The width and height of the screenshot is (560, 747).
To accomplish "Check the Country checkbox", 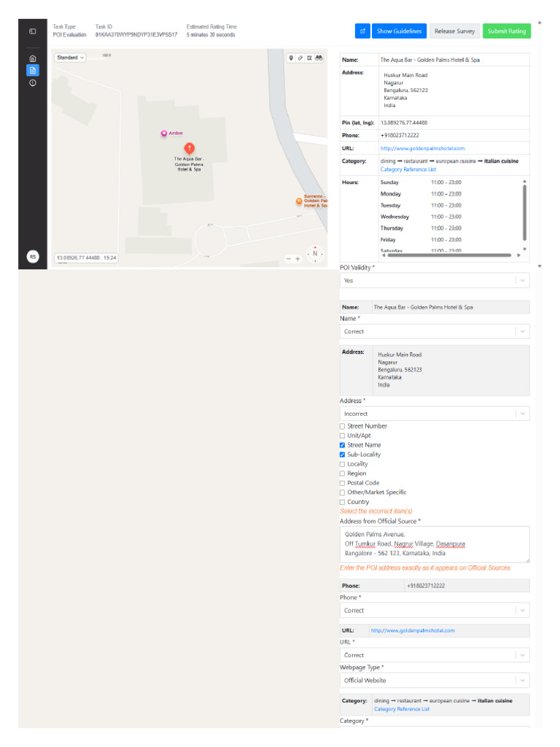I will point(342,503).
